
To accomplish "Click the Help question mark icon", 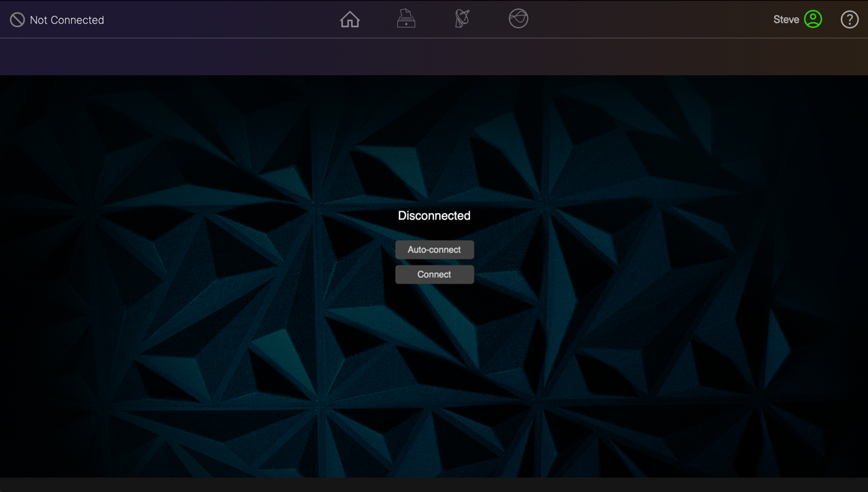I will pos(849,19).
